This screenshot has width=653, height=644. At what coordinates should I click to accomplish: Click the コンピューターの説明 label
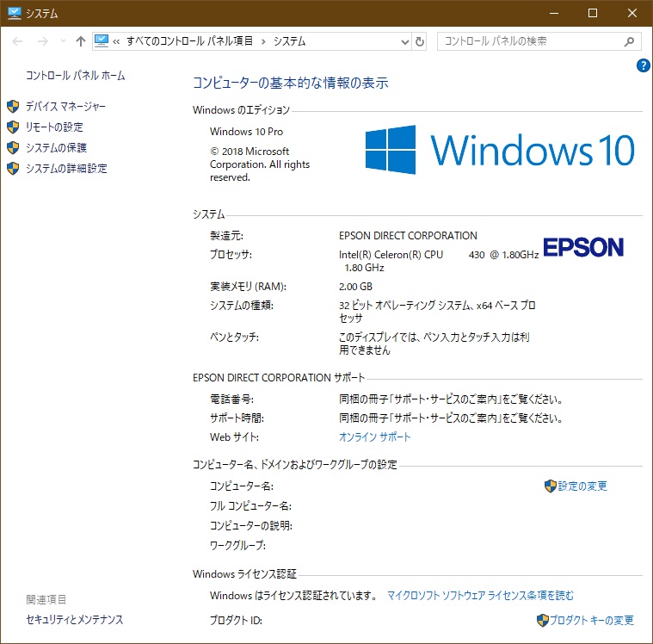coord(251,526)
